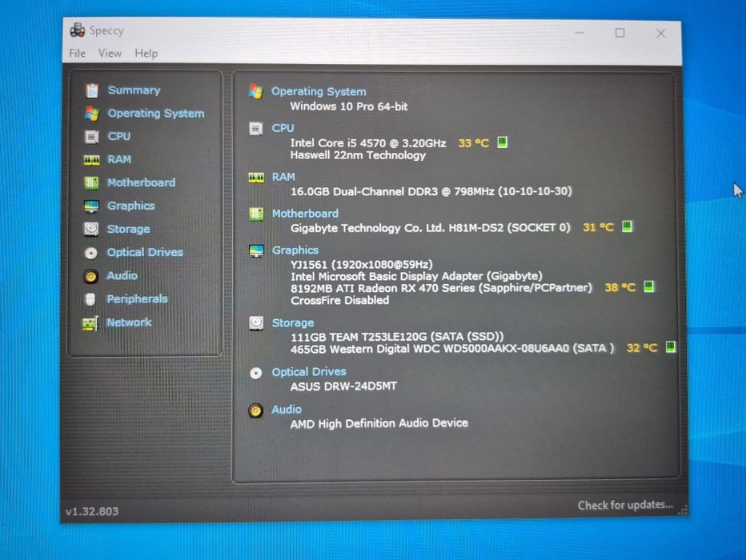
Task: Open the RAM heading link in summary
Action: click(x=283, y=176)
